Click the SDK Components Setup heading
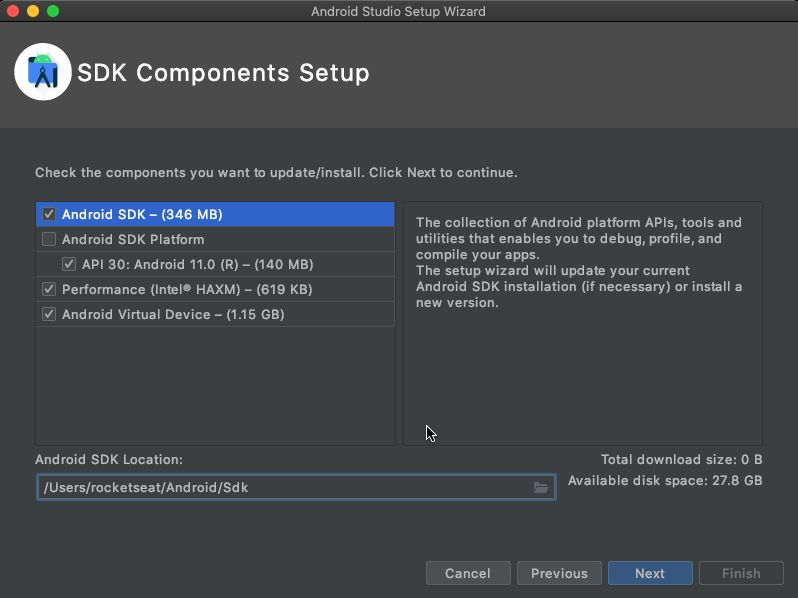This screenshot has width=798, height=598. (x=223, y=72)
